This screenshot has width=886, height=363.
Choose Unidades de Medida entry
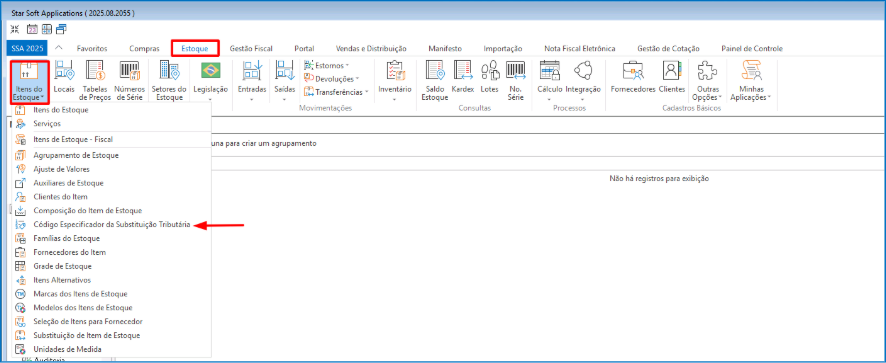pos(112,349)
